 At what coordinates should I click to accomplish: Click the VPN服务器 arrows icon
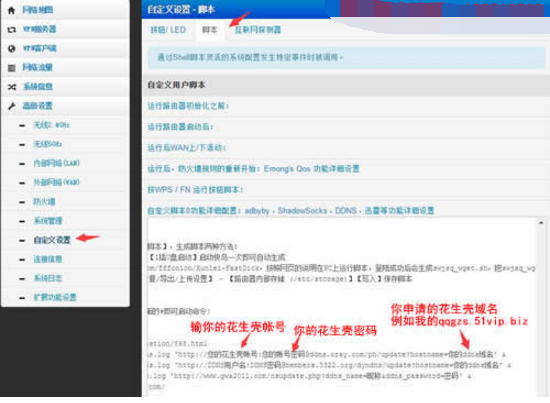tap(12, 29)
